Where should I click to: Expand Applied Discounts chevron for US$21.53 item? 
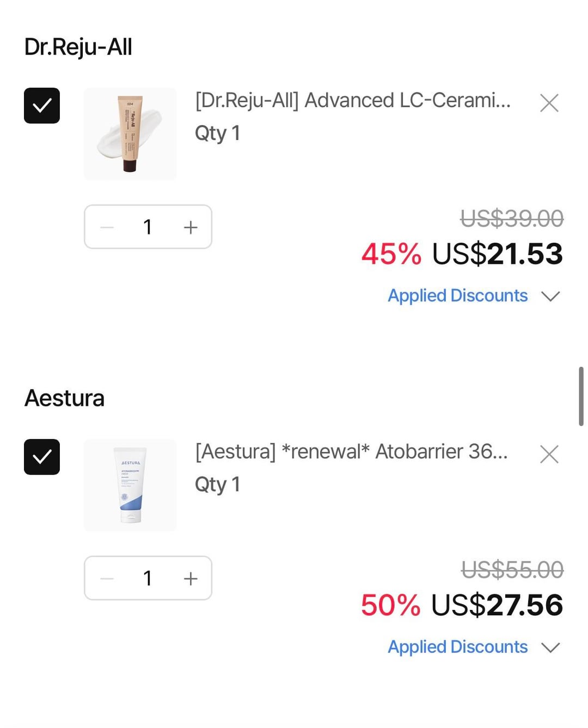coord(550,296)
